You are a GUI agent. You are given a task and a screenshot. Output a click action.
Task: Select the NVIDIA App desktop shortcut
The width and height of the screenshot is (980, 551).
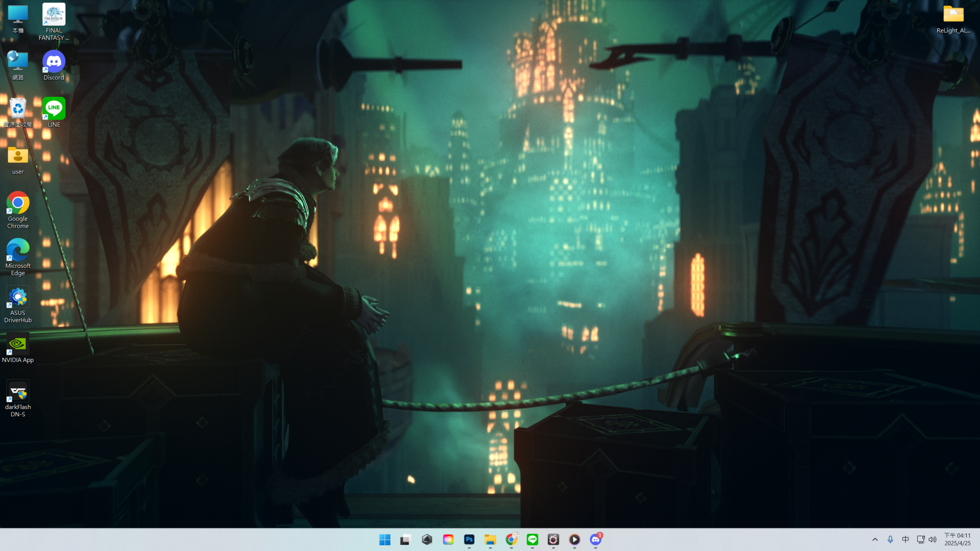pyautogui.click(x=18, y=348)
